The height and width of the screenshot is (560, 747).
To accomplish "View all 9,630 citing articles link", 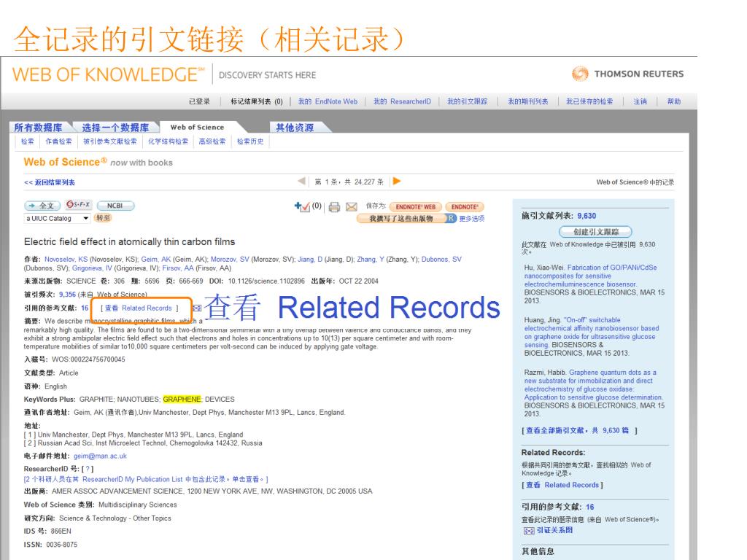I will point(578,430).
